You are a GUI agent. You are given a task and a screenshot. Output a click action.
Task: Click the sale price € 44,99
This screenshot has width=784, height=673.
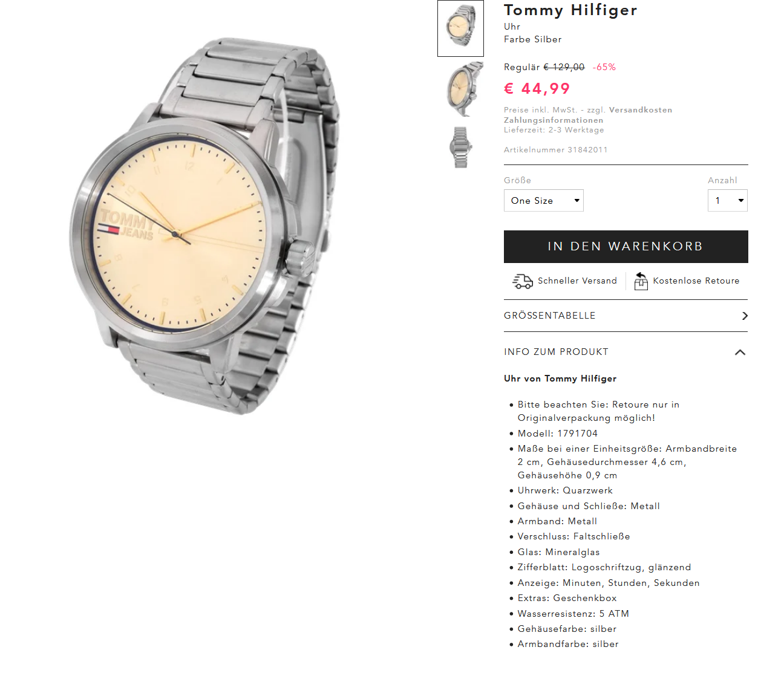click(x=537, y=89)
